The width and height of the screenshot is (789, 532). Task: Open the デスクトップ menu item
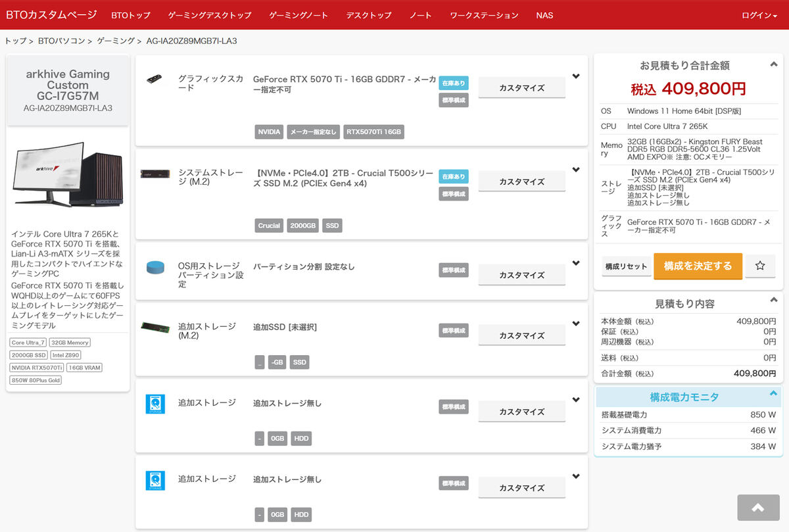tap(368, 15)
